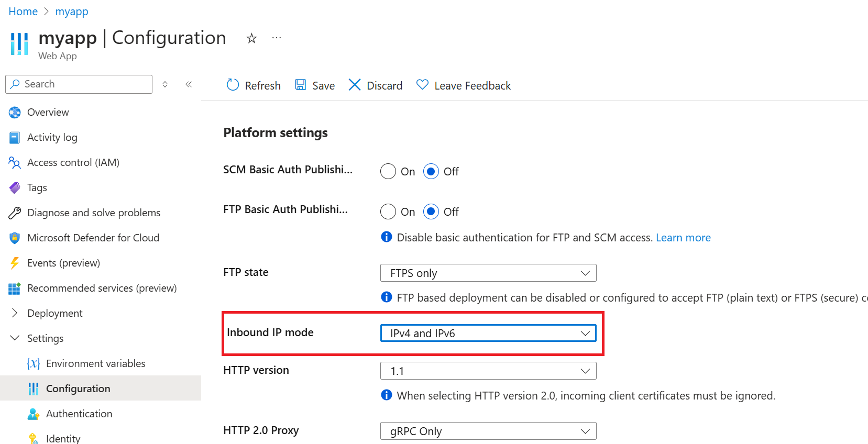The height and width of the screenshot is (444, 868).
Task: Turn on FTP Basic Auth Publishing
Action: click(x=388, y=212)
